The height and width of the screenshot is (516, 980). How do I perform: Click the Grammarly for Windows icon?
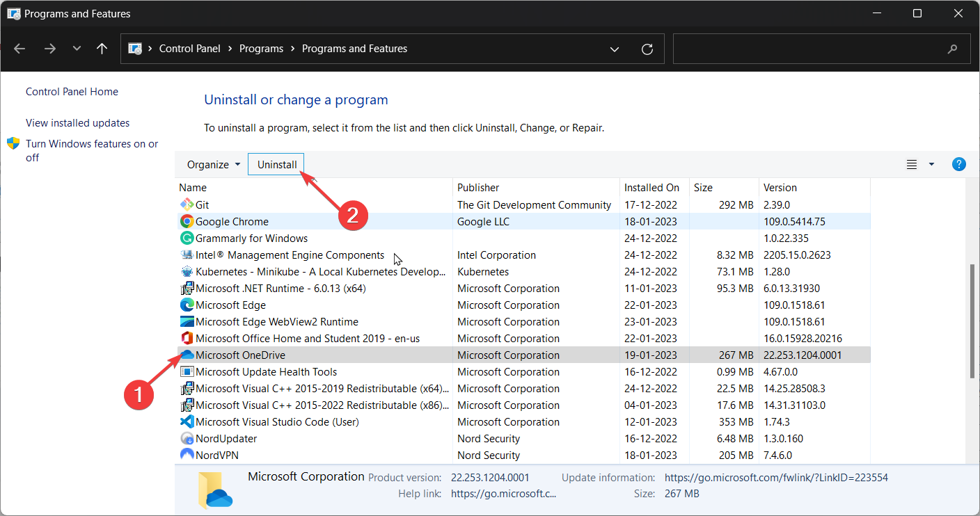(187, 239)
